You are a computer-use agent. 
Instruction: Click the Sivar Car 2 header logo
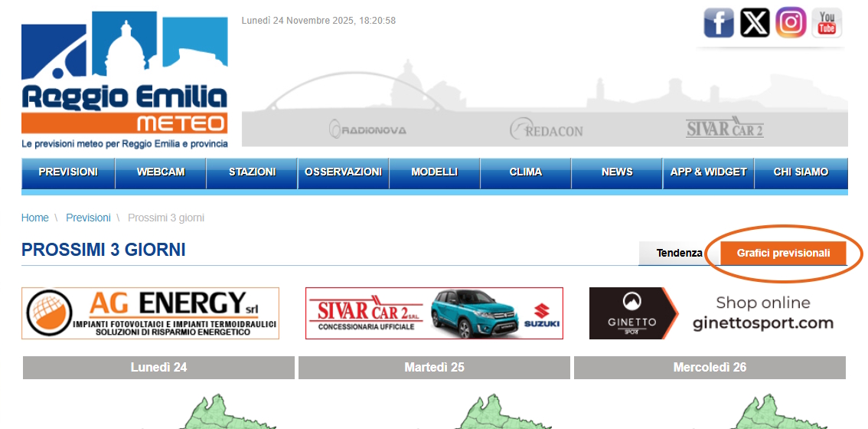724,128
